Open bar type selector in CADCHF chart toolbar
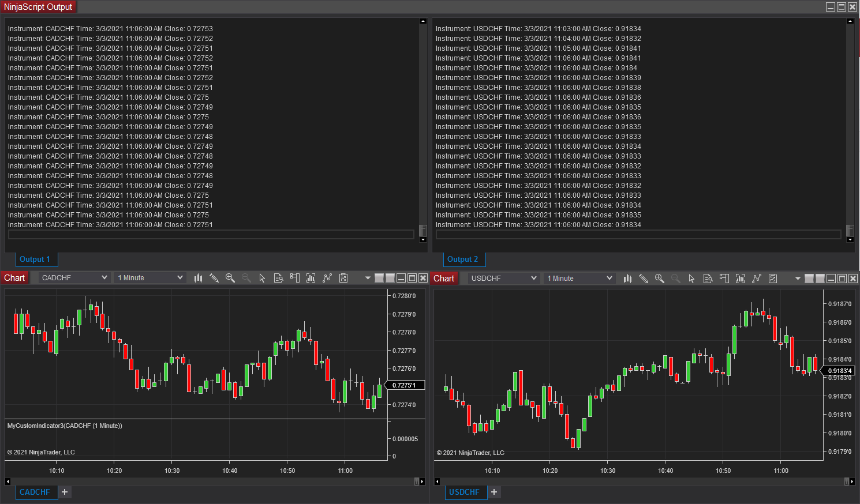This screenshot has height=504, width=860. [198, 278]
